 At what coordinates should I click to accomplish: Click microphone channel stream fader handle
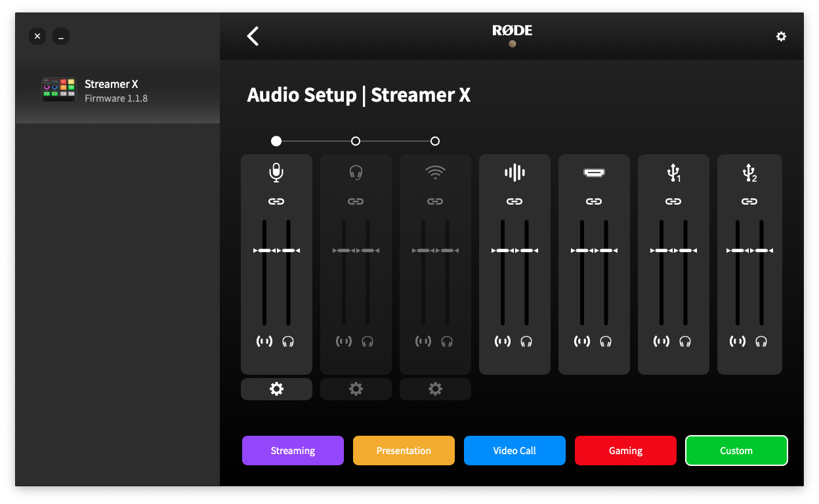click(x=264, y=250)
